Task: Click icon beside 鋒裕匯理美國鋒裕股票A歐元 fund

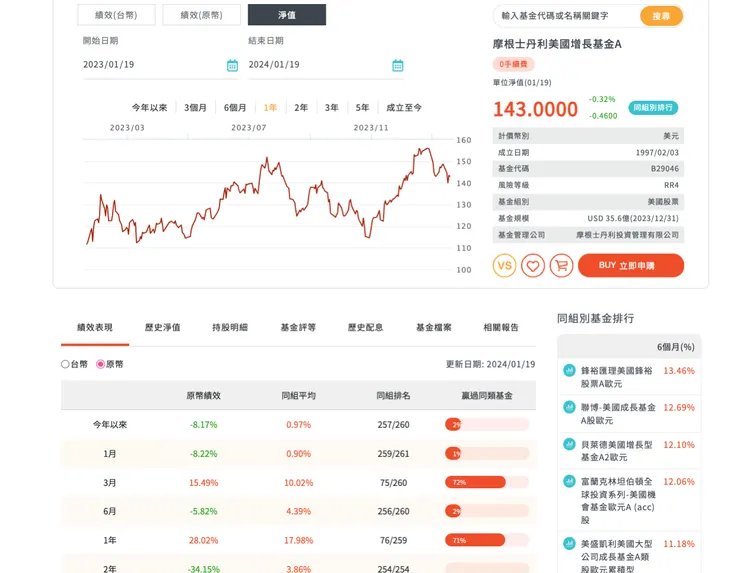Action: pyautogui.click(x=569, y=371)
